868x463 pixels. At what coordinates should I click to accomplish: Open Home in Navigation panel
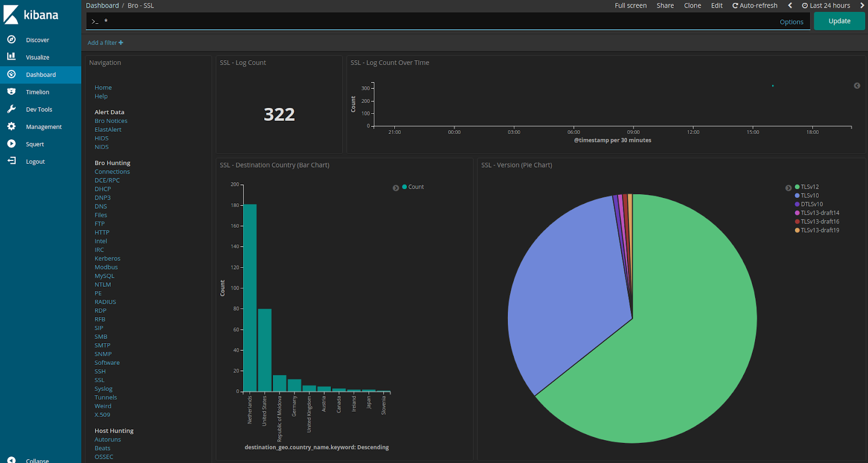(103, 87)
